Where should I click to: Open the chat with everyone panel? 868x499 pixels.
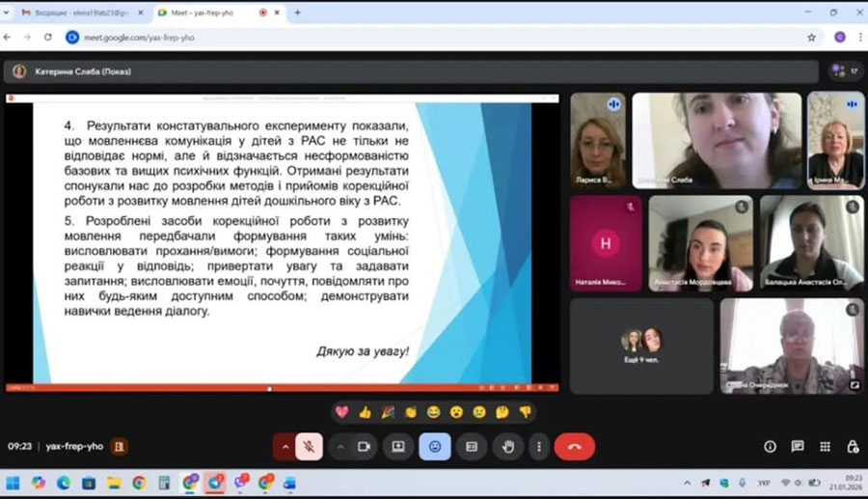[798, 446]
